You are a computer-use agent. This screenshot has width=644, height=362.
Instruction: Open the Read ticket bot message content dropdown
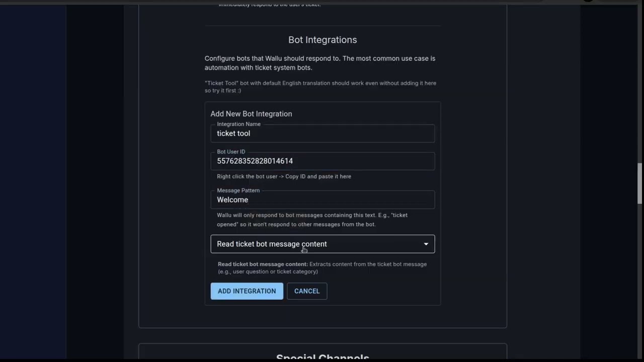(323, 244)
